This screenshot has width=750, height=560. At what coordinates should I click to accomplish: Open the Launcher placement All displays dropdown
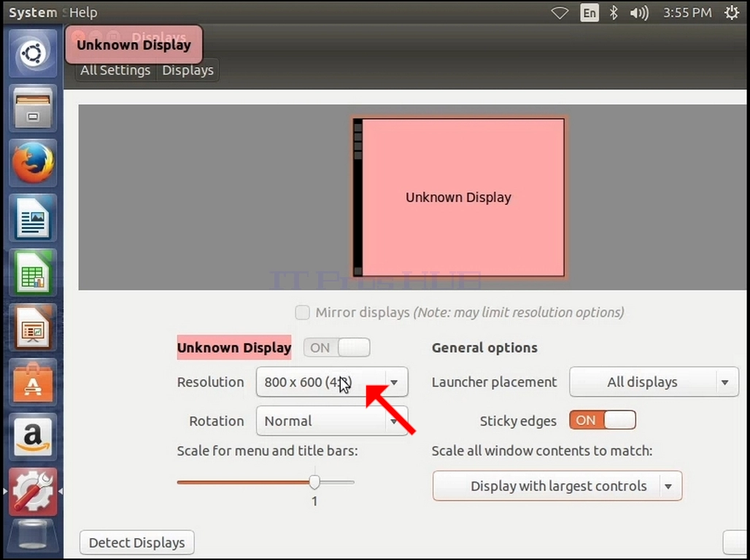(x=654, y=382)
